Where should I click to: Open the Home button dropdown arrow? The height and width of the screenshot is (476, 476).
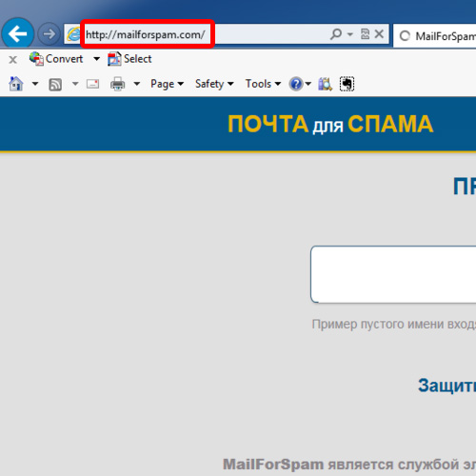[35, 84]
